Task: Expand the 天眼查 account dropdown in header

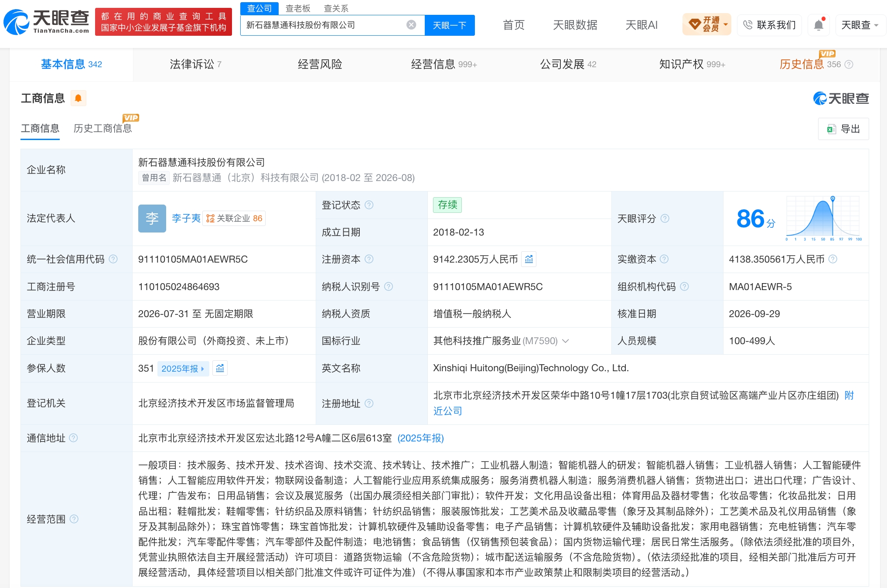Action: point(860,25)
